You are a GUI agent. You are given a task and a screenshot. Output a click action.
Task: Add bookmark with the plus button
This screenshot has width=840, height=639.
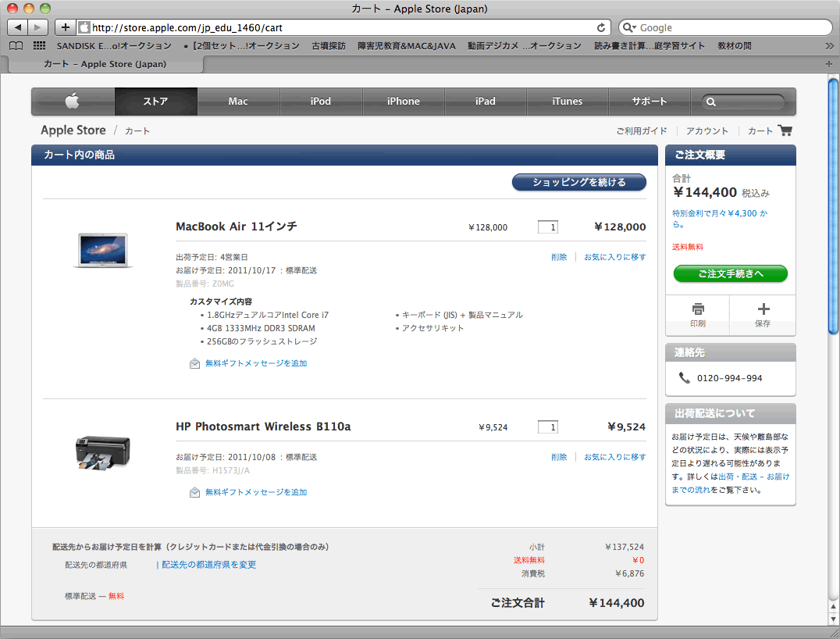coord(65,27)
